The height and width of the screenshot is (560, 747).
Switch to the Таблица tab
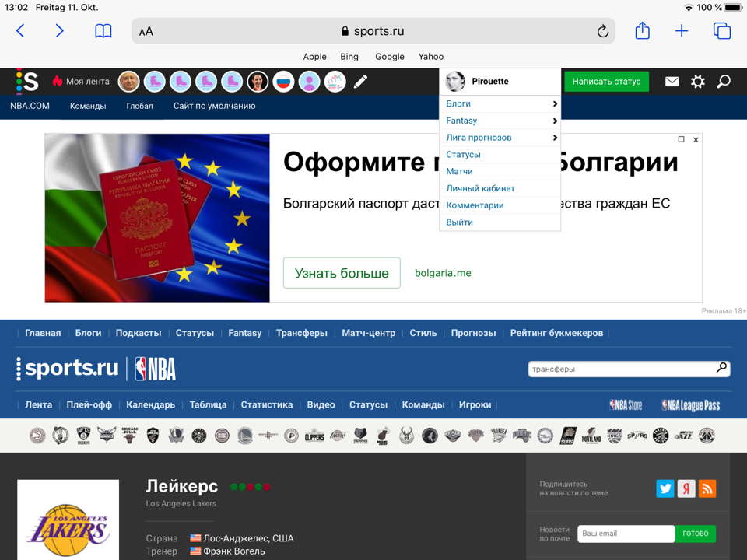208,404
